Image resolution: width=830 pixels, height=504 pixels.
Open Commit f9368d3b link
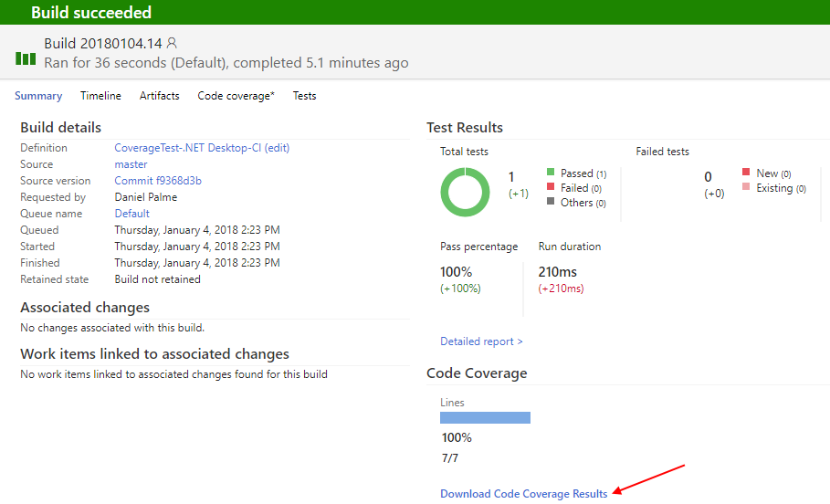point(158,181)
